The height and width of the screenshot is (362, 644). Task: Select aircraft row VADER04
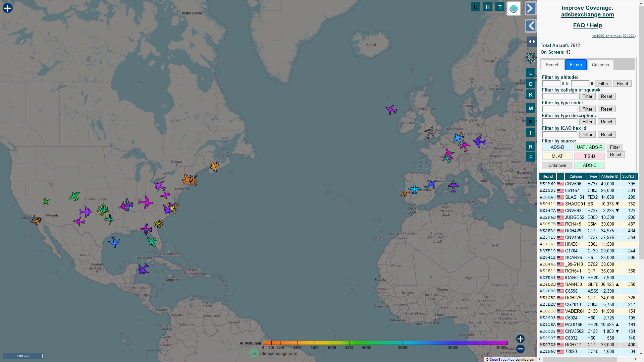click(x=588, y=311)
